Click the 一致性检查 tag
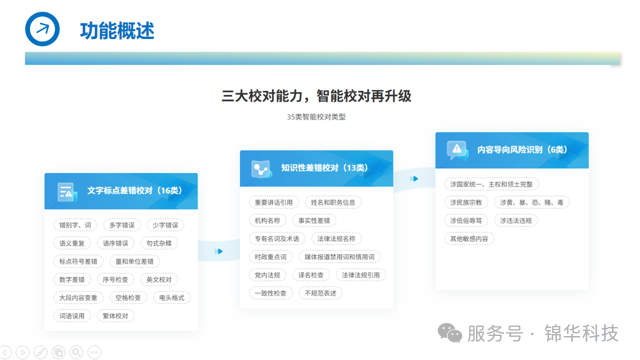This screenshot has height=360, width=640. pos(271,293)
